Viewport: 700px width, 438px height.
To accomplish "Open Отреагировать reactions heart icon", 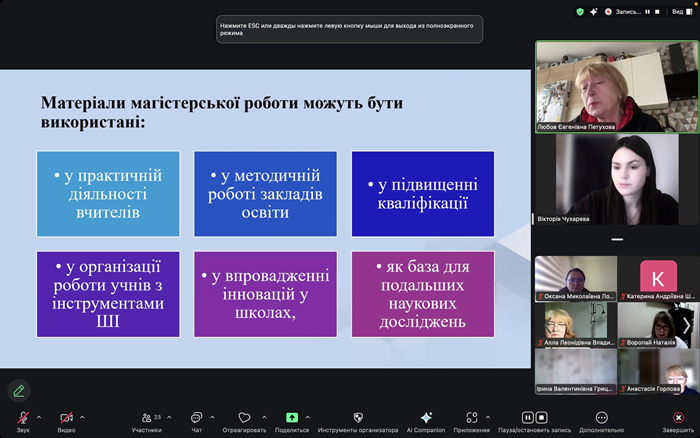I will (x=244, y=417).
